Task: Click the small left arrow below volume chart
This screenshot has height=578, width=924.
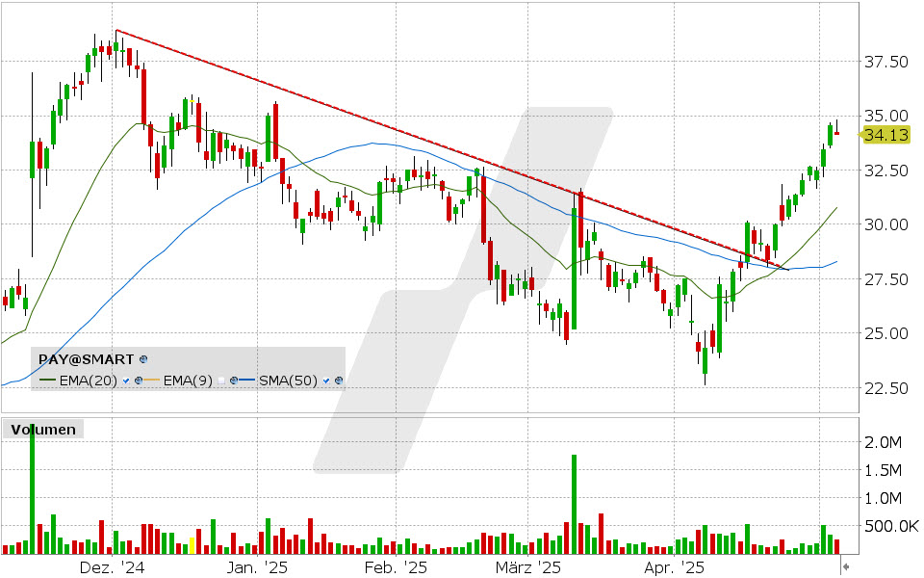Action: click(846, 566)
